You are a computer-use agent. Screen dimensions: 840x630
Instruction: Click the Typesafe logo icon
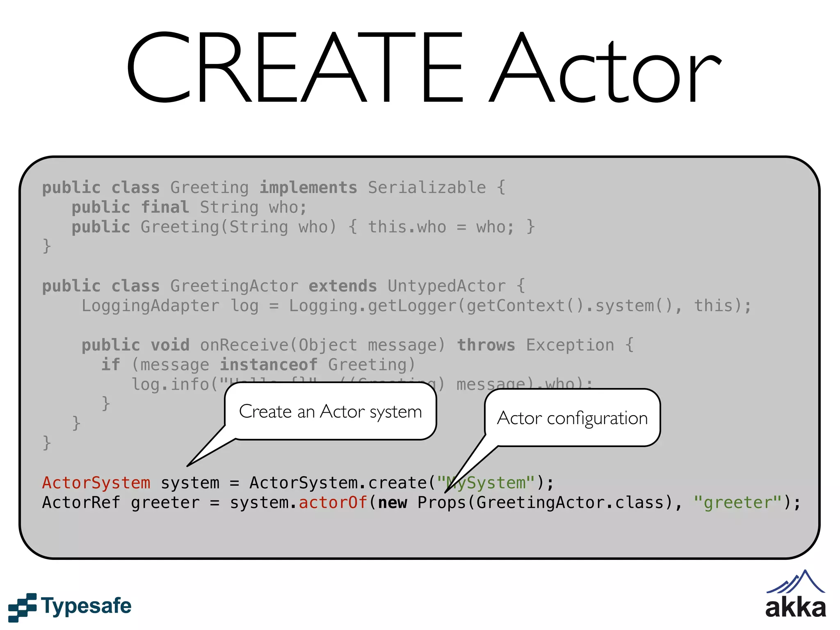point(23,607)
